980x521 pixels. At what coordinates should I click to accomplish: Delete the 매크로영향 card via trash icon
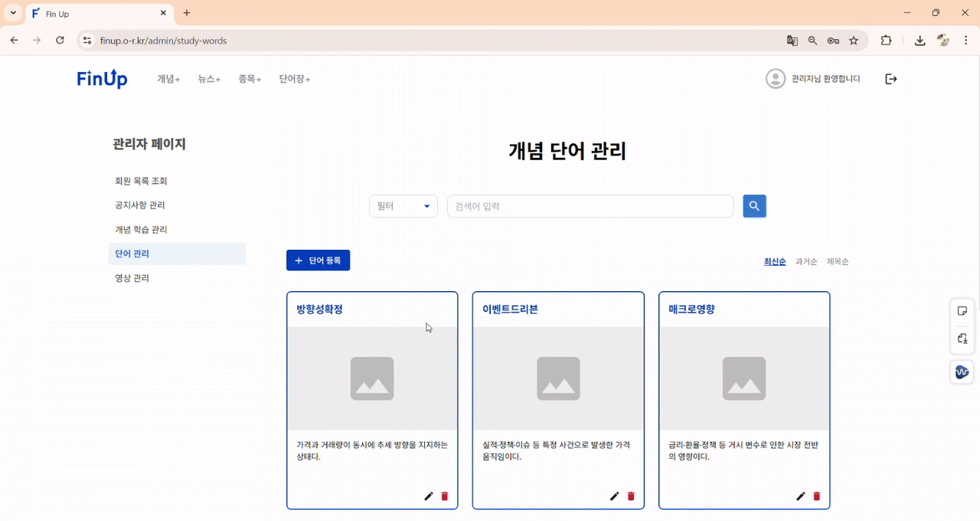tap(816, 496)
